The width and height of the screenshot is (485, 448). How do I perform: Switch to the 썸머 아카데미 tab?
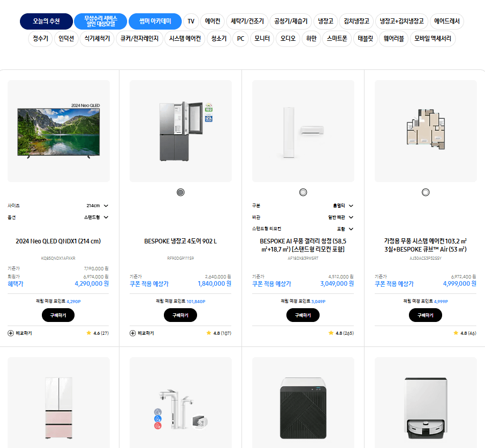(155, 21)
